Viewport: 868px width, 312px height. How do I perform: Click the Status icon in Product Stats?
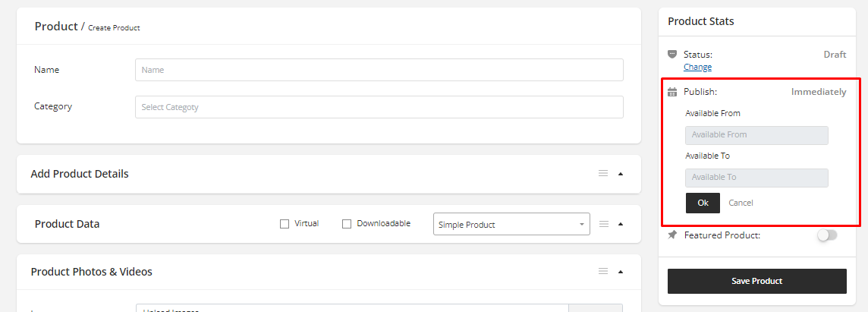672,55
